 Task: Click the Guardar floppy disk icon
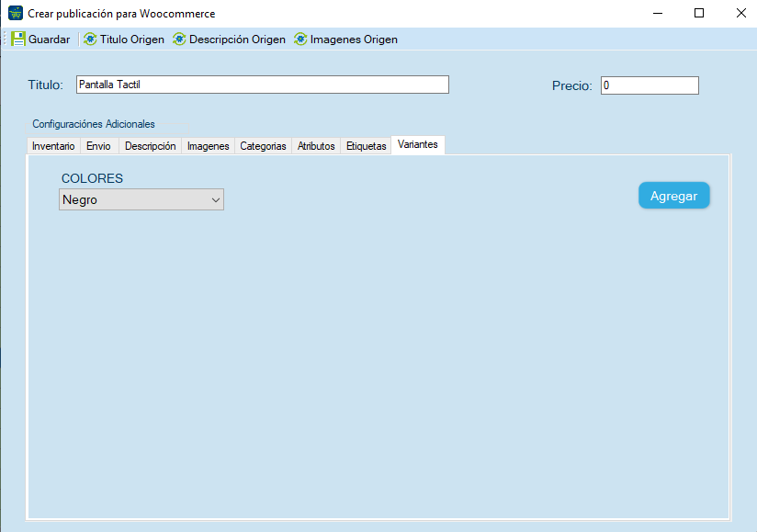[18, 40]
